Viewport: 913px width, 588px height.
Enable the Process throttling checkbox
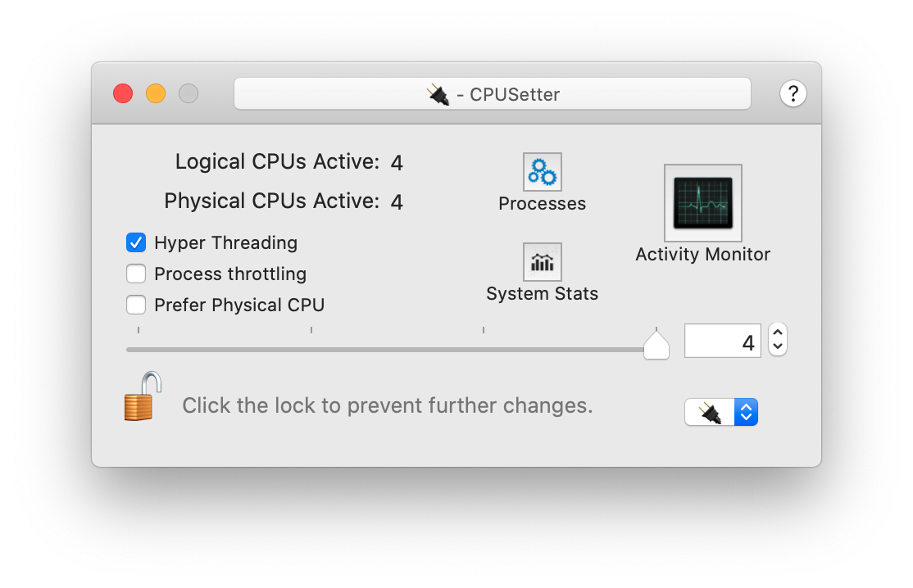(136, 274)
